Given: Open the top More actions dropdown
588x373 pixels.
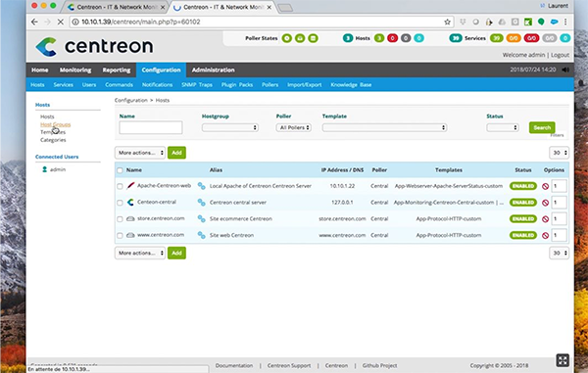Looking at the screenshot, I should (x=140, y=153).
